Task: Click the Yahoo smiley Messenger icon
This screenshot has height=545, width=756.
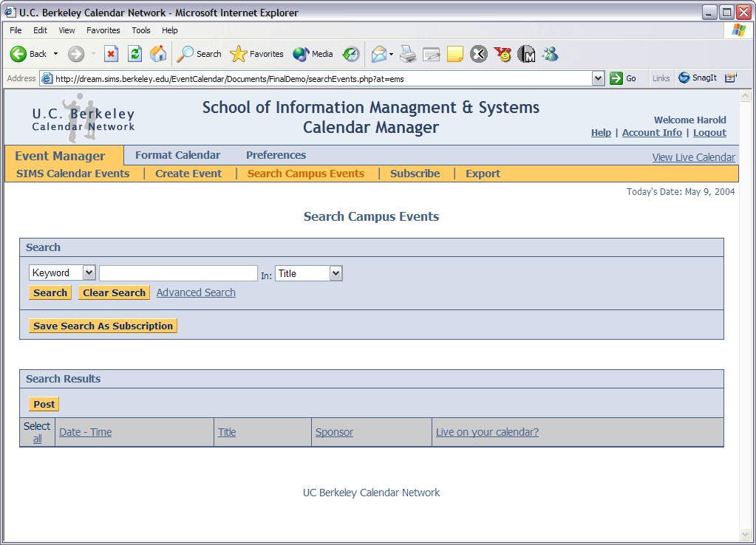Action: pos(503,54)
